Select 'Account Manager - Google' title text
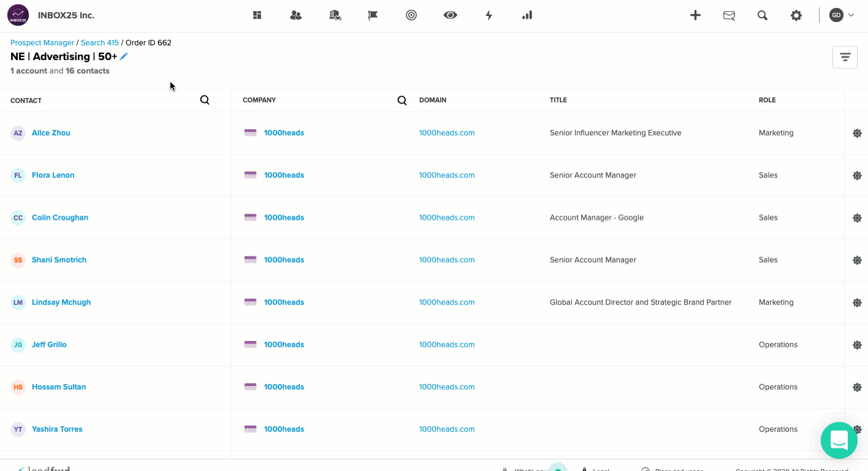The height and width of the screenshot is (471, 868). 596,217
